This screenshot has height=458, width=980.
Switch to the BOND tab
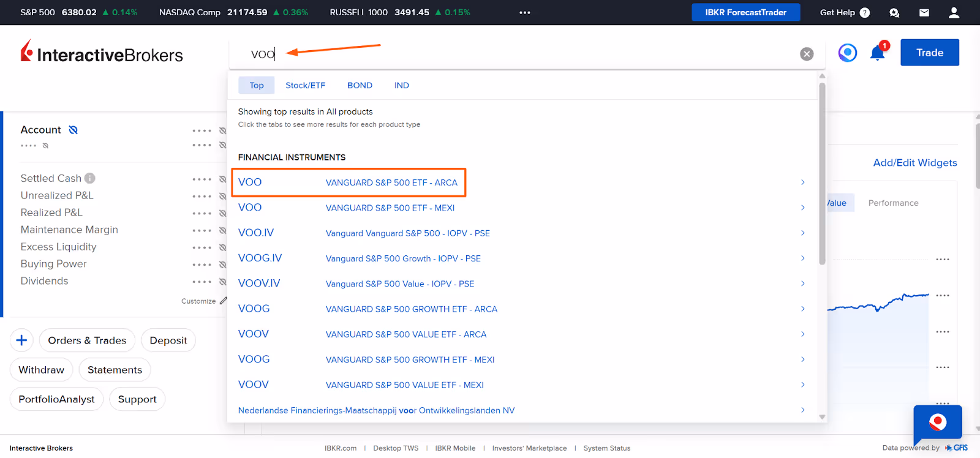coord(360,85)
